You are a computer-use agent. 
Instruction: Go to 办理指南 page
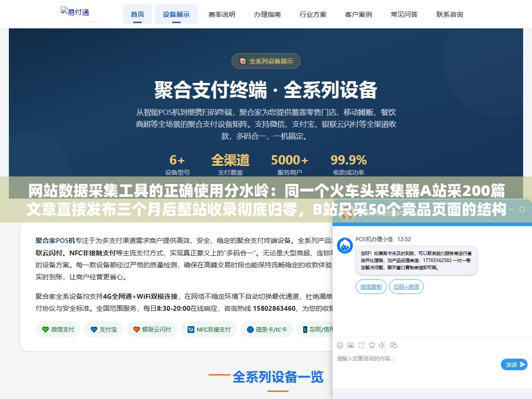pos(267,14)
